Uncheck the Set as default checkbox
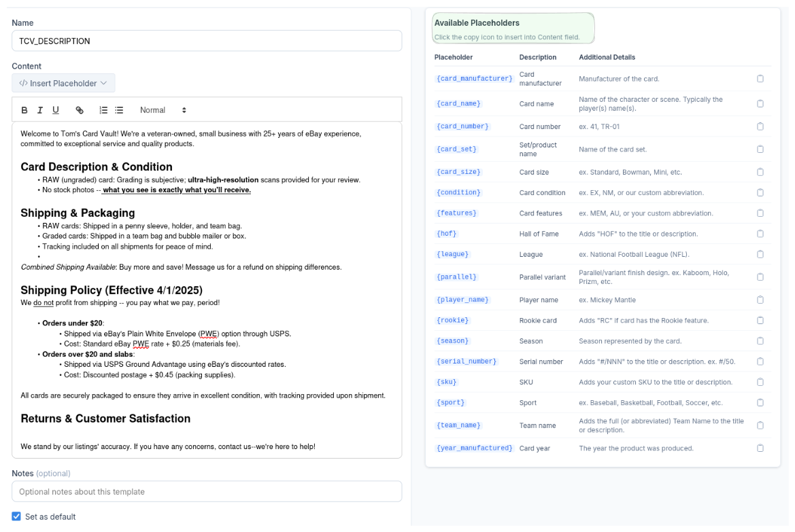This screenshot has width=795, height=532. (x=16, y=516)
